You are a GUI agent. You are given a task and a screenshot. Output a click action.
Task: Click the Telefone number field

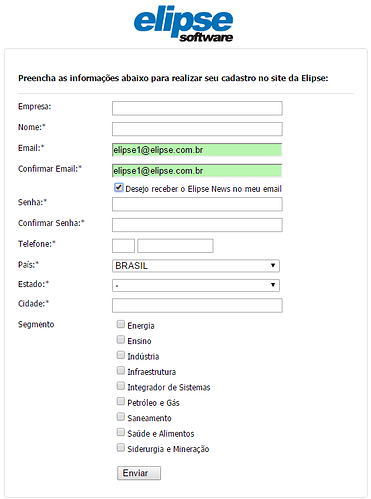point(175,246)
